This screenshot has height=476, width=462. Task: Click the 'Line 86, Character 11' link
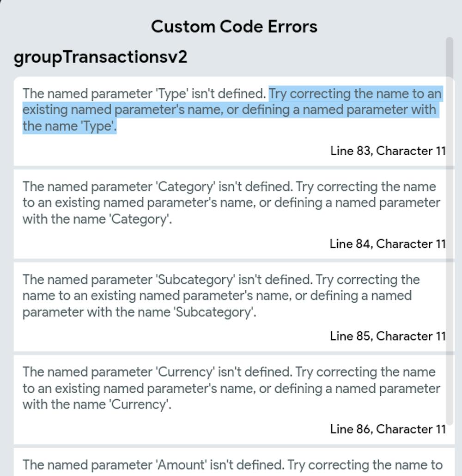pos(387,429)
